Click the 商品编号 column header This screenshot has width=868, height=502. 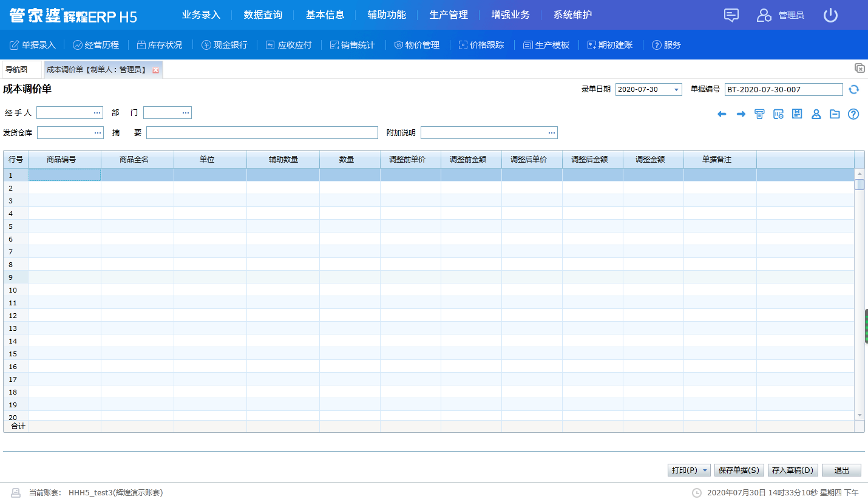pyautogui.click(x=64, y=160)
